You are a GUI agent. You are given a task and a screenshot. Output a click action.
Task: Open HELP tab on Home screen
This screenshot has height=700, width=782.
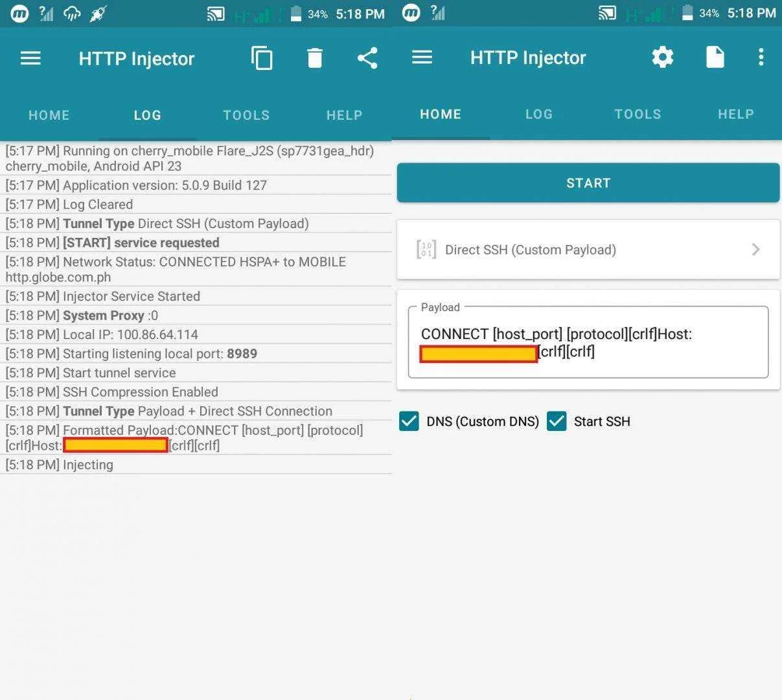coord(736,114)
